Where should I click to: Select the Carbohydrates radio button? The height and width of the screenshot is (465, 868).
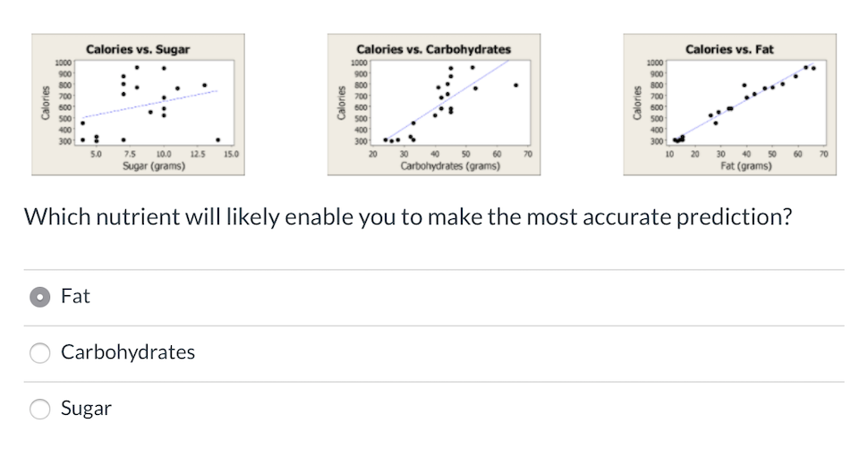[x=40, y=352]
